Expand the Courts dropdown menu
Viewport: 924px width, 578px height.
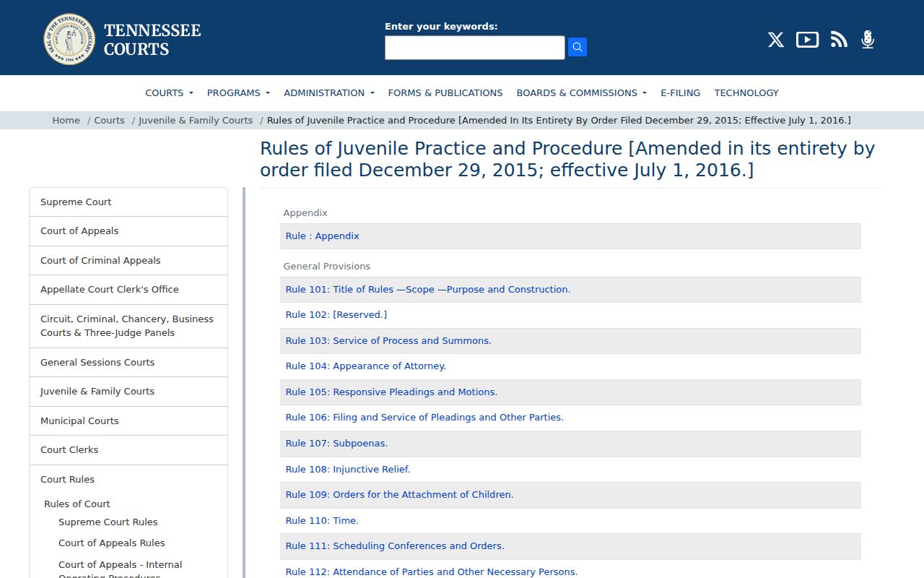tap(169, 92)
